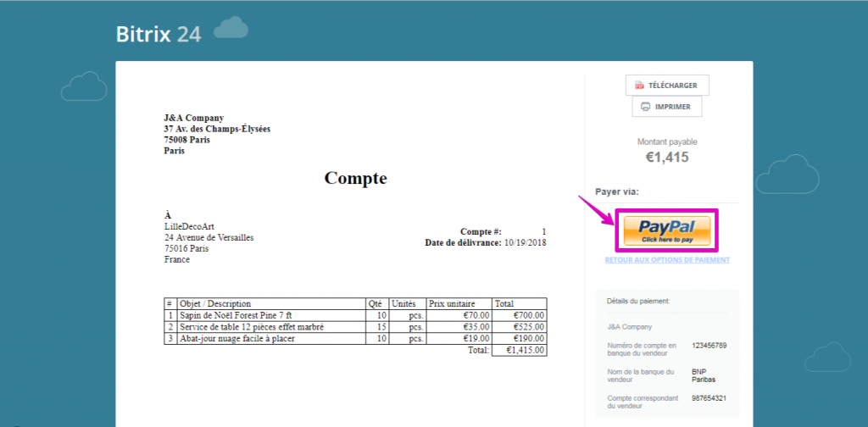Screen dimensions: 868x427
Task: Click delivery date 10/19/2018
Action: pyautogui.click(x=525, y=243)
